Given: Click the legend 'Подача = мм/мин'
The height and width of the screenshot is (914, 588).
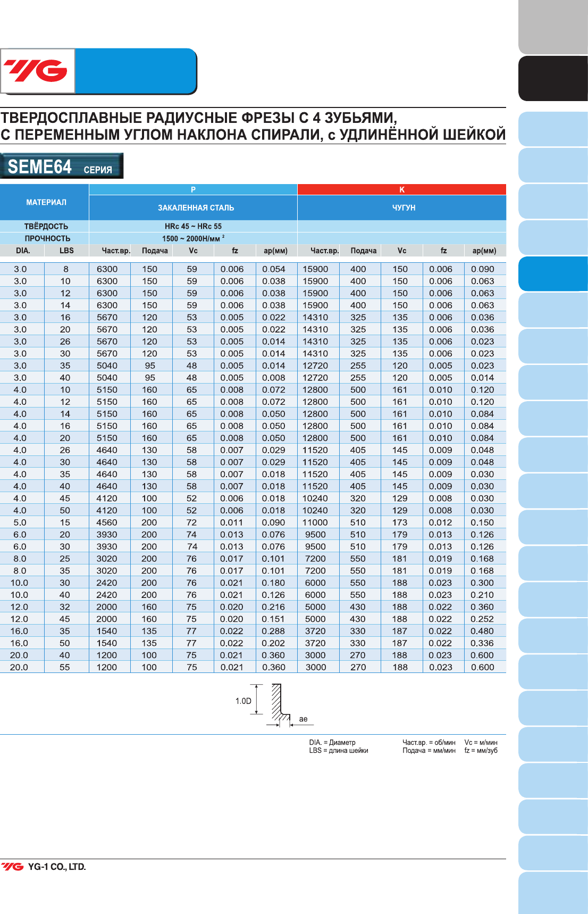Looking at the screenshot, I should (429, 751).
